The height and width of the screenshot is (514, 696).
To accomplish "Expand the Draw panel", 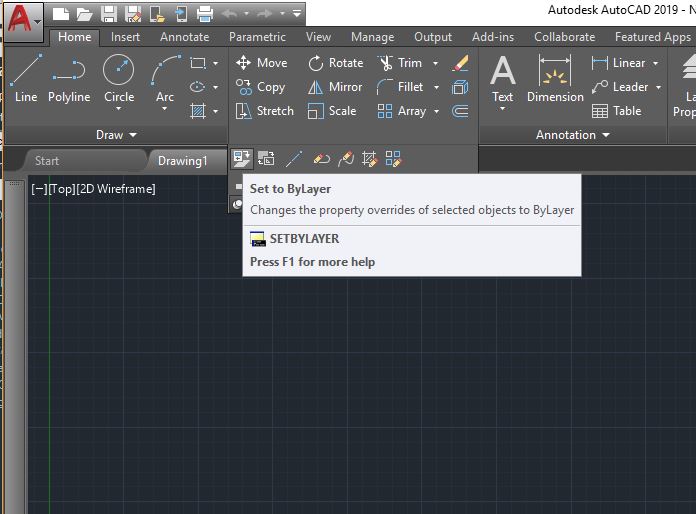I will pyautogui.click(x=116, y=135).
